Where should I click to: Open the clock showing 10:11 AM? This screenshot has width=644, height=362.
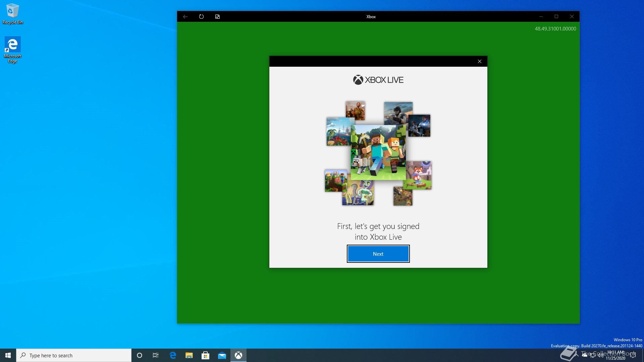[615, 355]
